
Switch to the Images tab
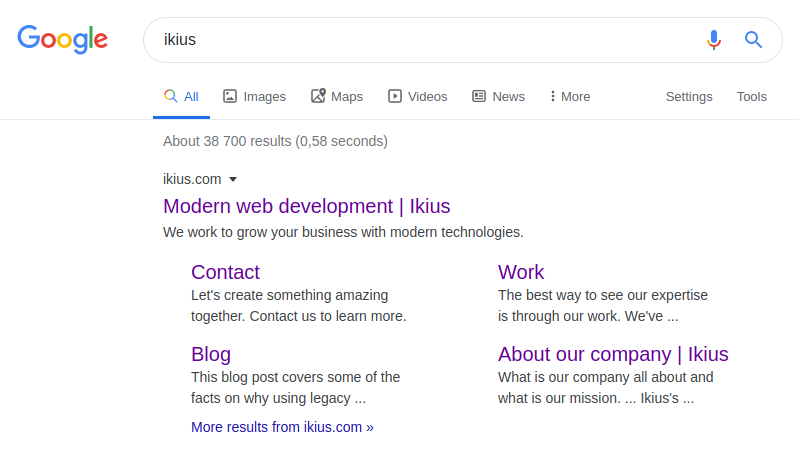(x=255, y=96)
